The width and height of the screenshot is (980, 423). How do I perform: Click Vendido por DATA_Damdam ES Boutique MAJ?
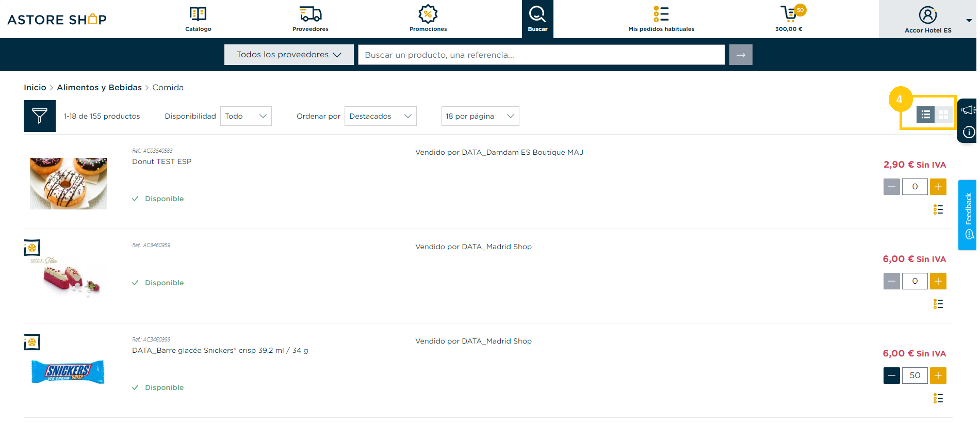point(499,153)
